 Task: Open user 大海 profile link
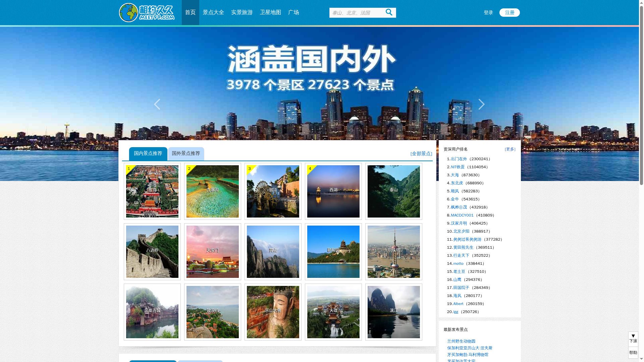click(x=455, y=175)
